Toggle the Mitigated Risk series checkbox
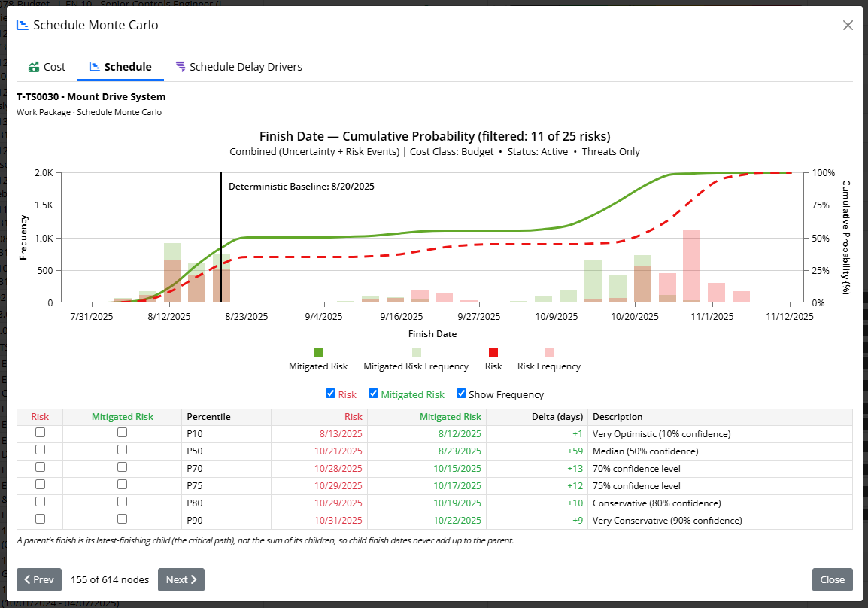This screenshot has height=608, width=868. click(x=373, y=393)
